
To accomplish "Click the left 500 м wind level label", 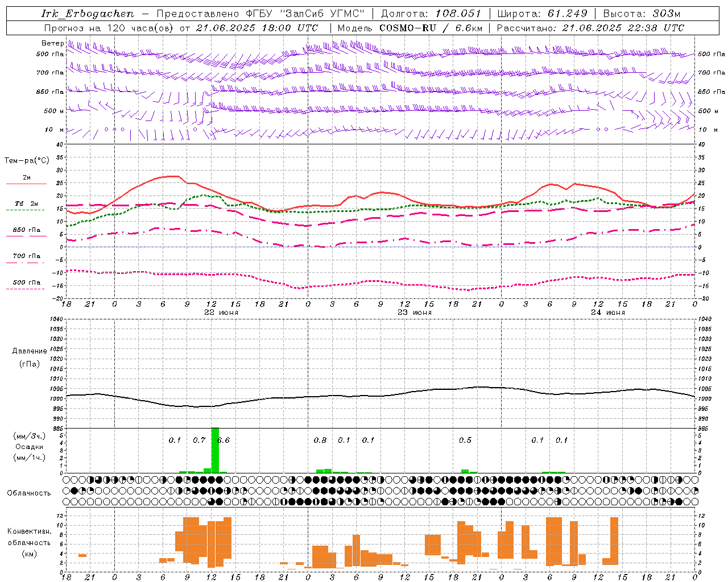I will click(x=54, y=111).
